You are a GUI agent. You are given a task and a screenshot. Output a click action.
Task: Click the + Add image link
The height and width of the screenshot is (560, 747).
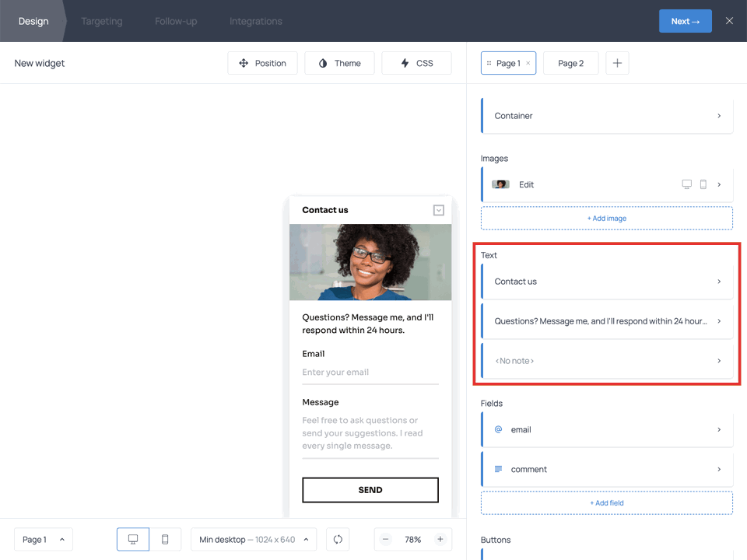(x=607, y=218)
